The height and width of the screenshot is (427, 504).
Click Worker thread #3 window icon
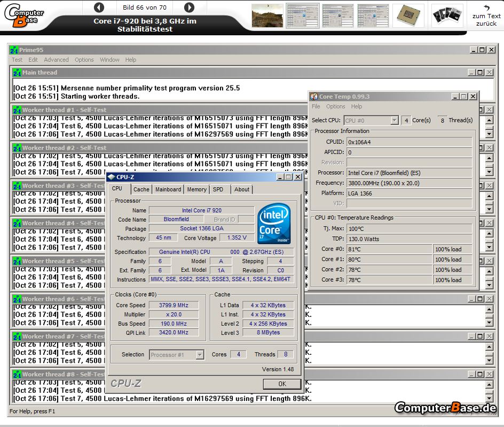[17, 186]
